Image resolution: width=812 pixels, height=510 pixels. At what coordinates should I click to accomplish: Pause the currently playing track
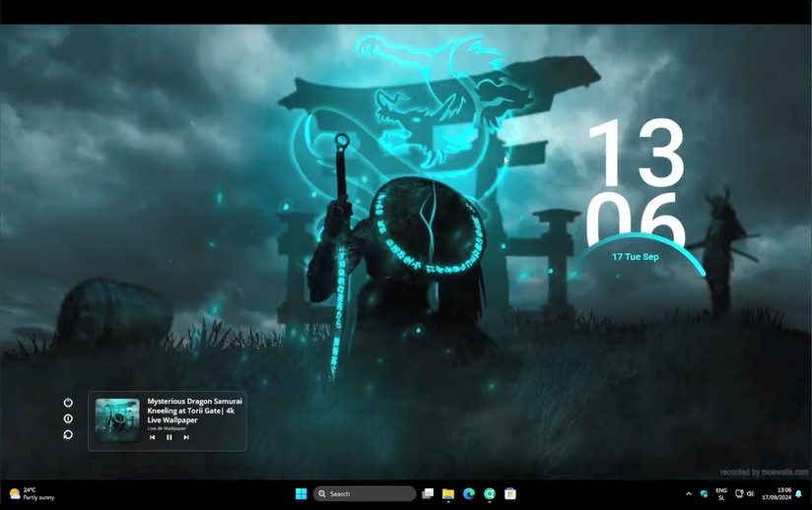tap(169, 437)
